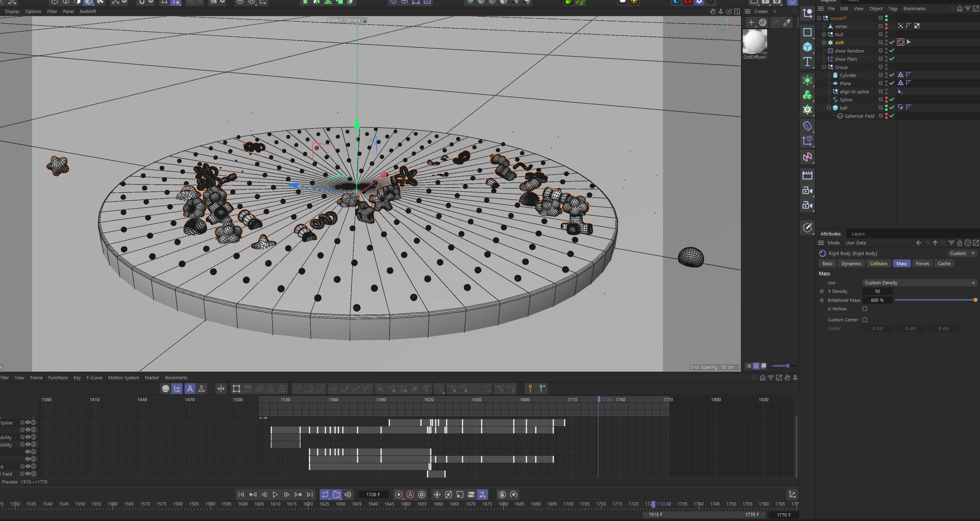Collapse the Group object in the tree

(824, 67)
